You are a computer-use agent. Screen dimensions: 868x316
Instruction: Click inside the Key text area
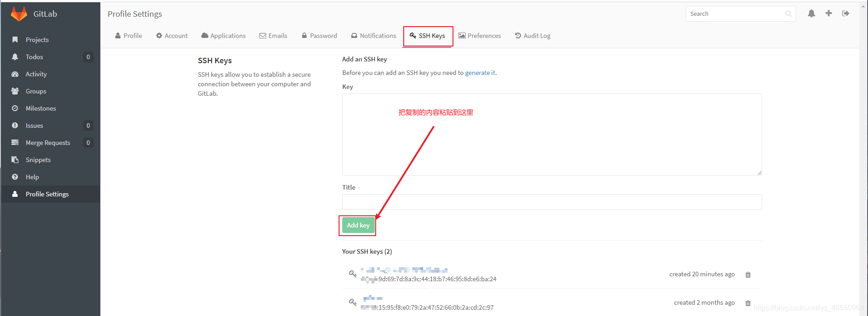[x=552, y=135]
